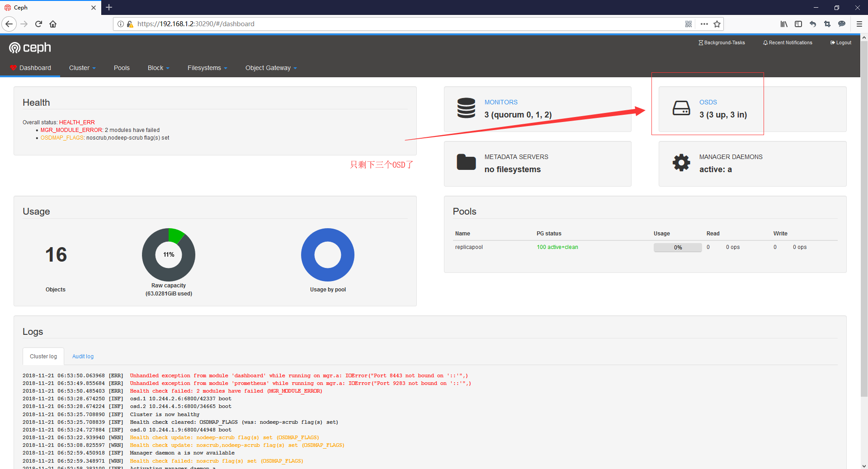Click the Write column header
This screenshot has width=868, height=469.
click(x=780, y=234)
